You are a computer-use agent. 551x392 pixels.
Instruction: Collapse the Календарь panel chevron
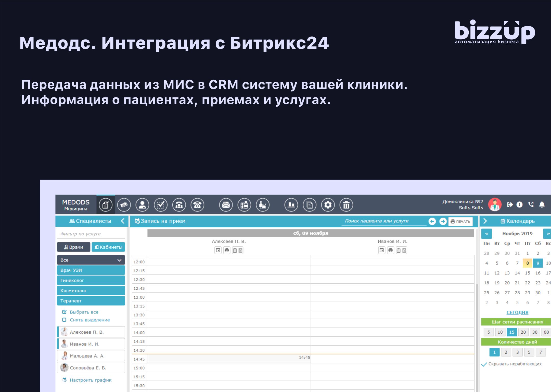(485, 221)
